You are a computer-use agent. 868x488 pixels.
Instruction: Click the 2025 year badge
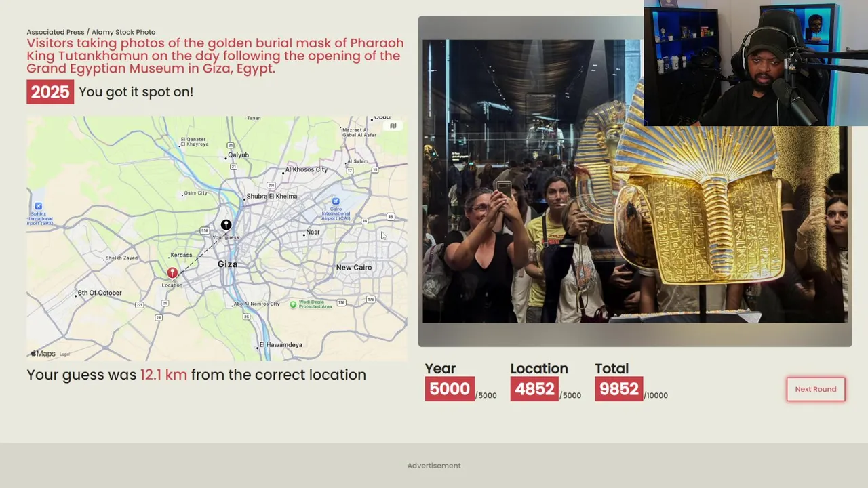tap(50, 92)
